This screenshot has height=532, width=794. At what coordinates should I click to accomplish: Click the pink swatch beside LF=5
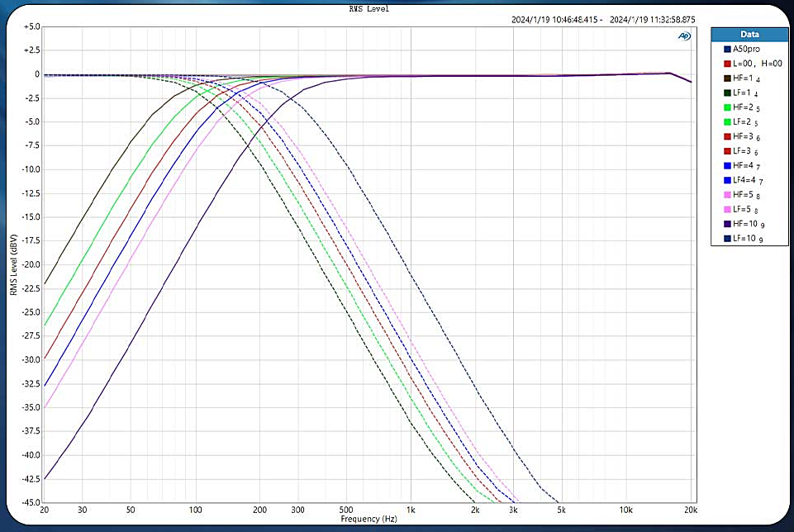click(x=727, y=210)
